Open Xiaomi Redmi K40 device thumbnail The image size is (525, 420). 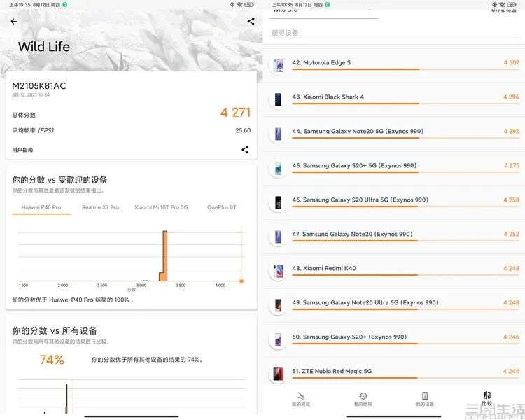[278, 272]
